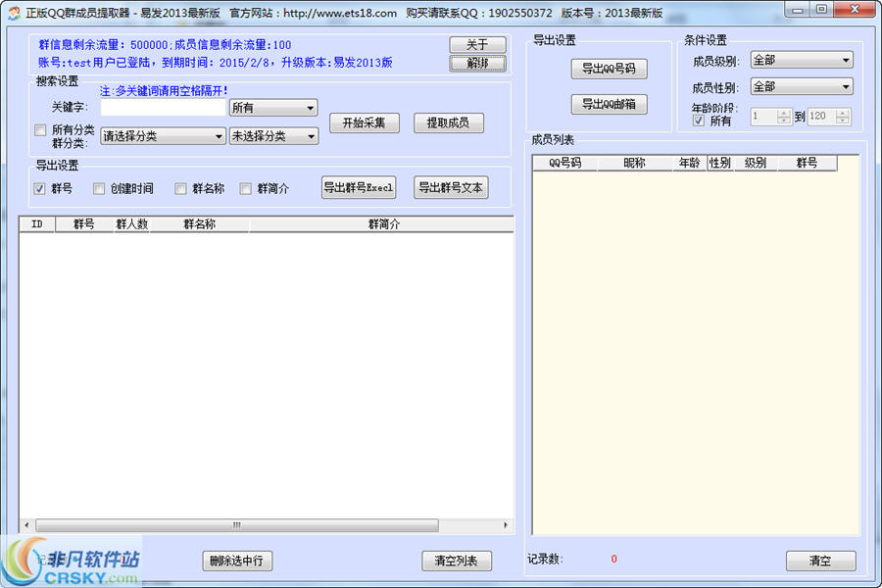
Task: Maximize the window
Action: coord(821,10)
